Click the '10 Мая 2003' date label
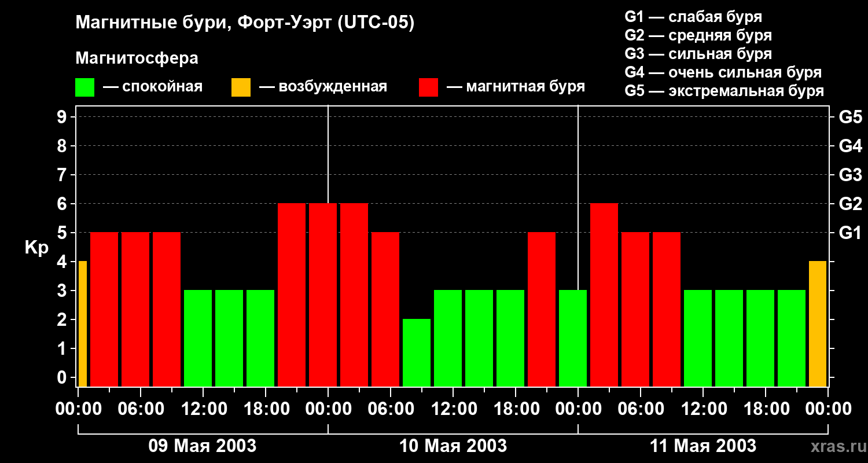This screenshot has width=868, height=463. 453,446
